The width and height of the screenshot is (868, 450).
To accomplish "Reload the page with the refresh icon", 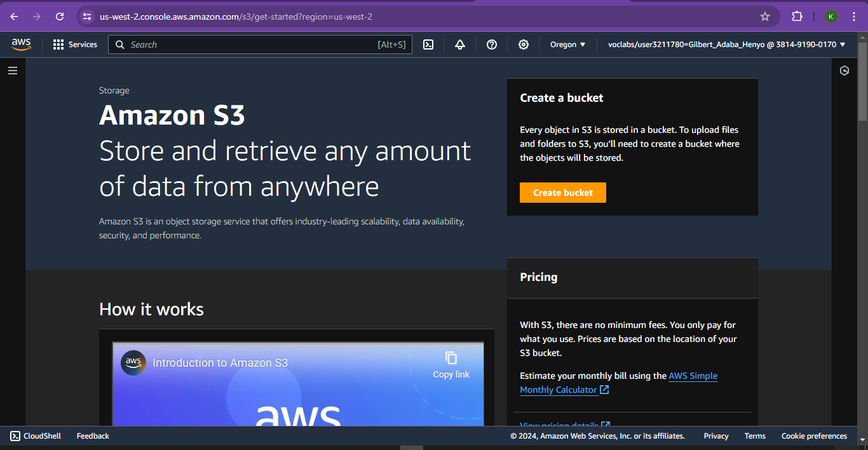I will tap(60, 17).
